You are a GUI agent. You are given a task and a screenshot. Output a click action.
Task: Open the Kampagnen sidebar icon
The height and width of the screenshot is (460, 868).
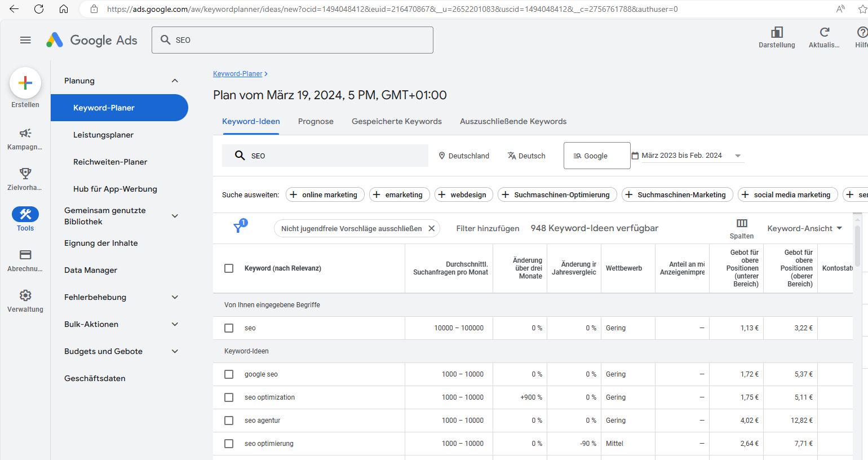25,133
